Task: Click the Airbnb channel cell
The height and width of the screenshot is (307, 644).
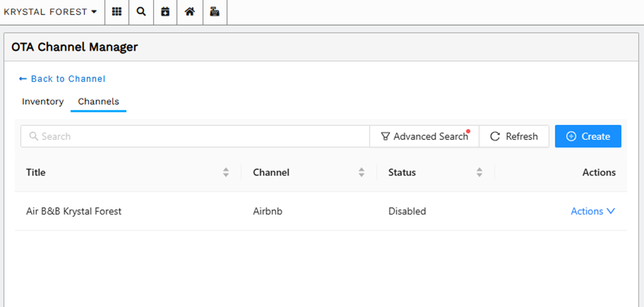Action: (268, 211)
